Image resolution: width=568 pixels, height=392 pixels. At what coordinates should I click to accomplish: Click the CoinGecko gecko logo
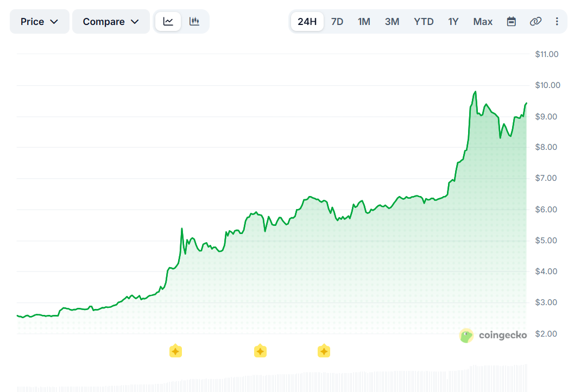pos(466,336)
